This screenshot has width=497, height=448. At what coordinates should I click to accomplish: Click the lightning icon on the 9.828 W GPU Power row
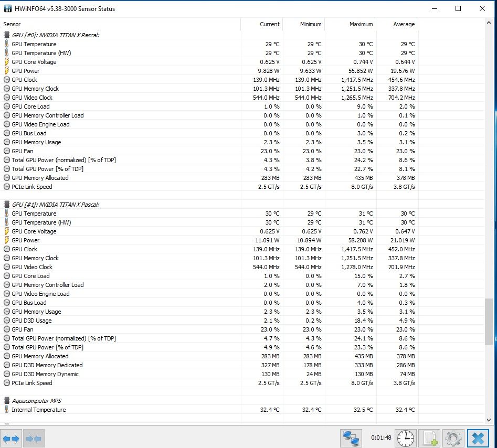(x=7, y=71)
